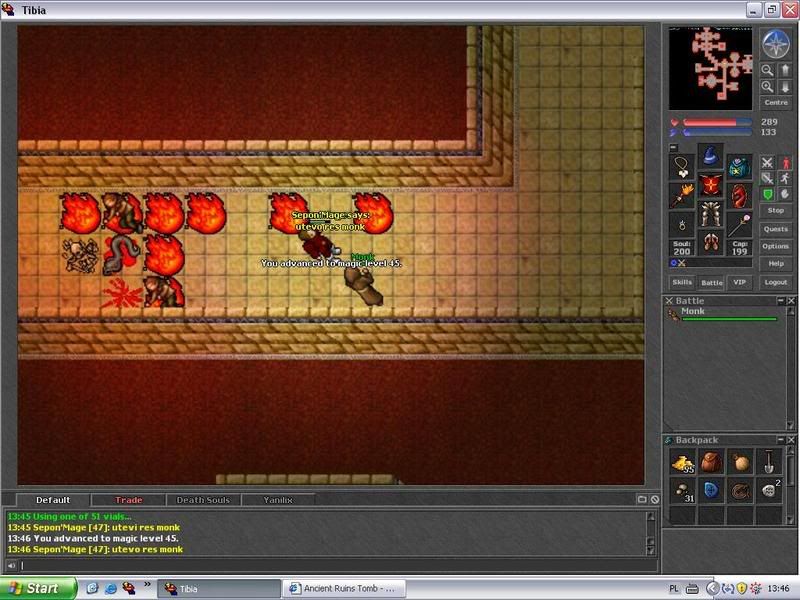Zoom in the minimap
Image resolution: width=800 pixels, height=600 pixels.
point(767,87)
